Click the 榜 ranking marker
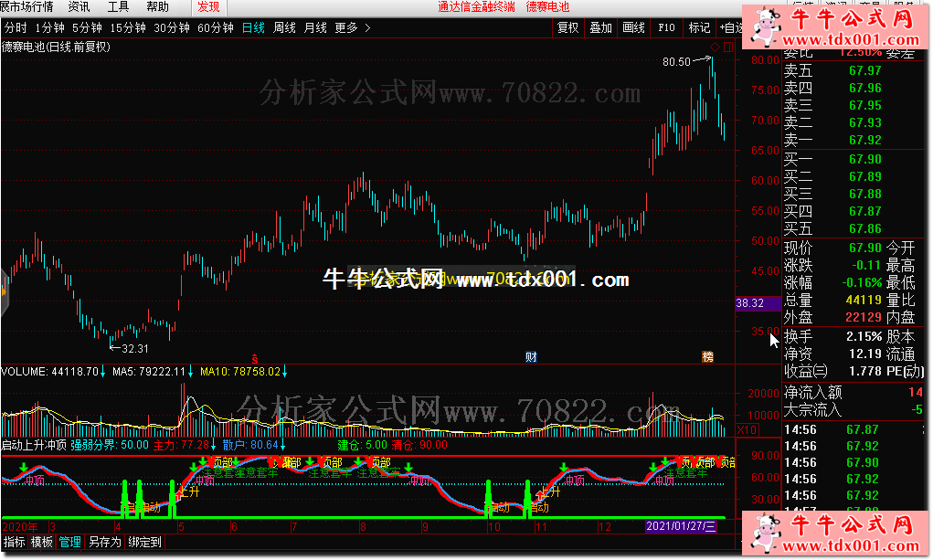Image resolution: width=933 pixels, height=560 pixels. 707,357
